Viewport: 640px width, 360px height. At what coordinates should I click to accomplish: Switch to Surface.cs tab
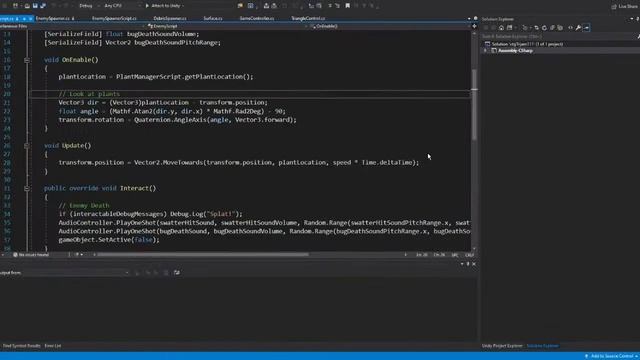point(213,19)
